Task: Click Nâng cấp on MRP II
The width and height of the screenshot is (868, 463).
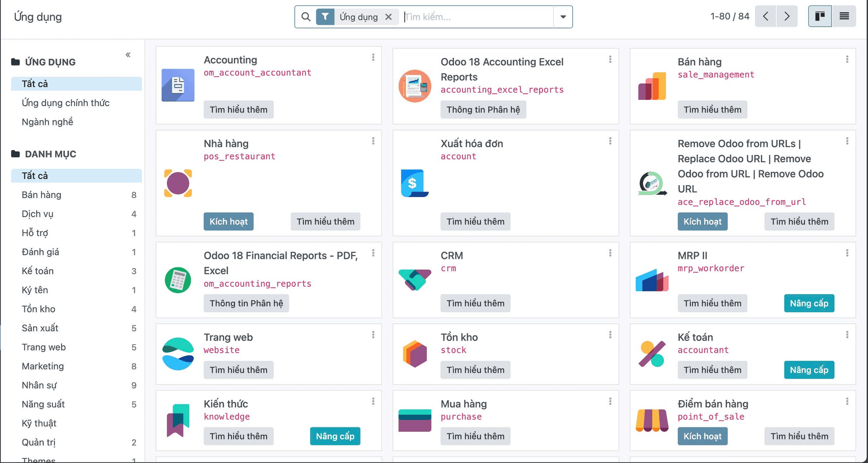Action: click(809, 303)
